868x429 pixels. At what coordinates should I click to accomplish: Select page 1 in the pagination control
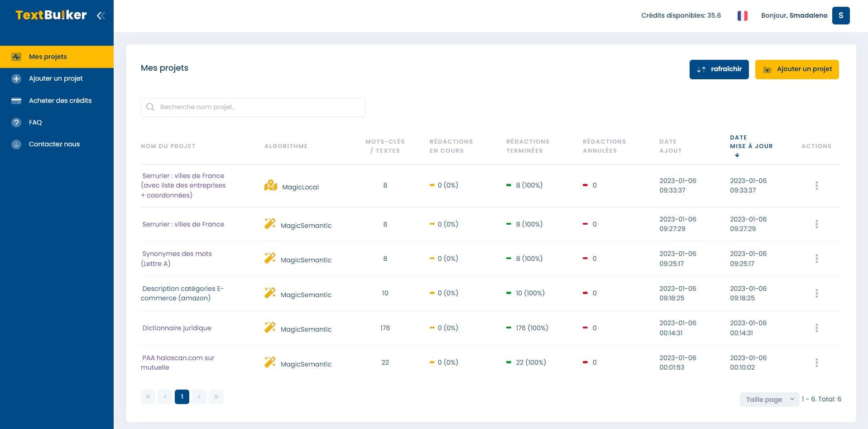(x=182, y=396)
